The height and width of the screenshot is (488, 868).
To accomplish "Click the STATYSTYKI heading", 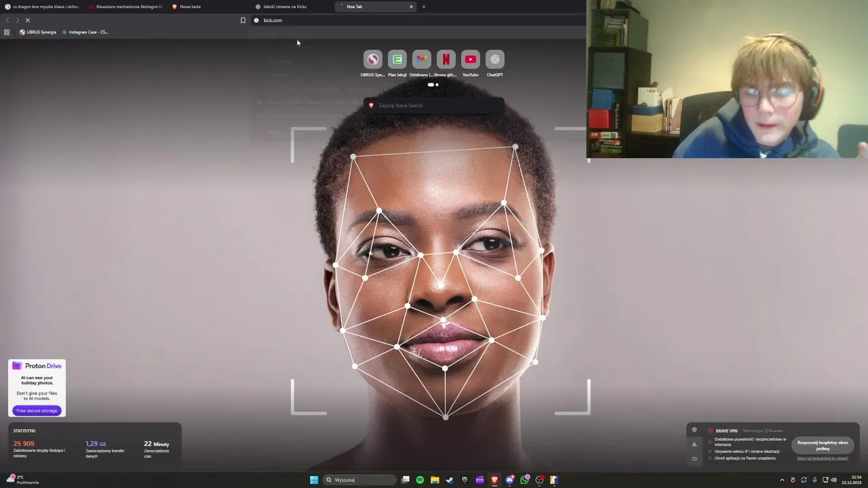I will (24, 431).
